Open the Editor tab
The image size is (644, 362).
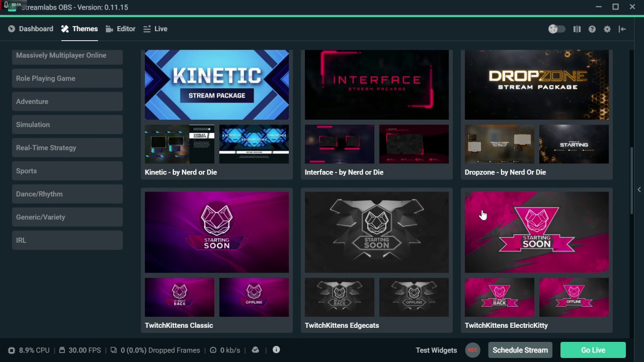(x=121, y=29)
